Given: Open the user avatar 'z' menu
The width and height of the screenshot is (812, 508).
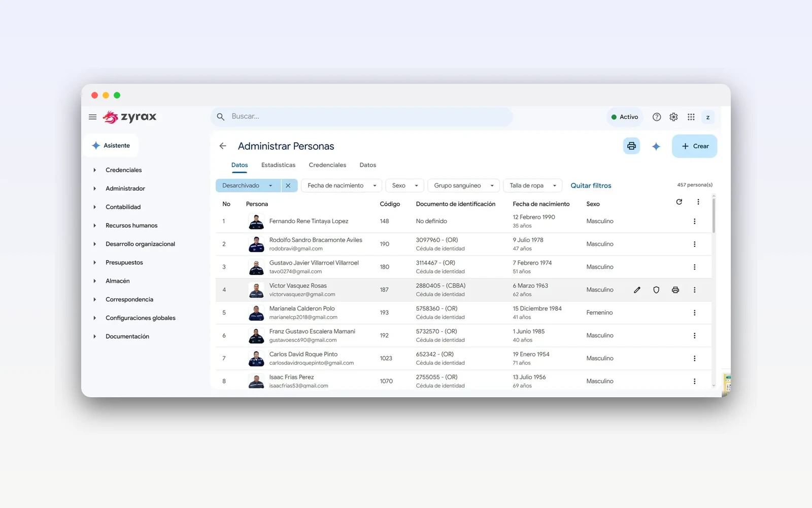Looking at the screenshot, I should (708, 117).
